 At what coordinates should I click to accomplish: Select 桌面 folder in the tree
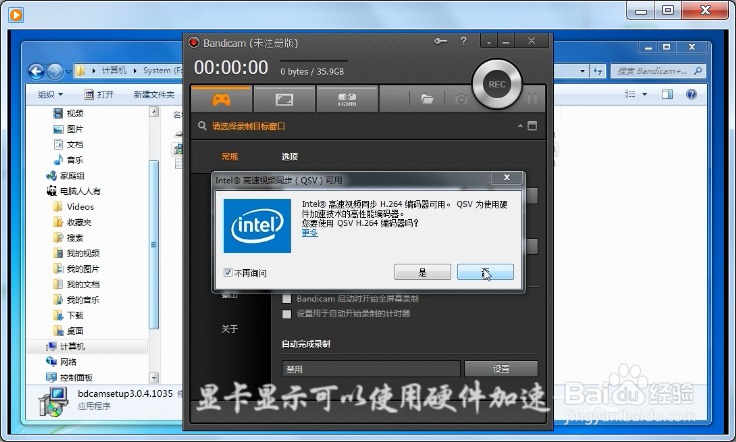click(69, 330)
